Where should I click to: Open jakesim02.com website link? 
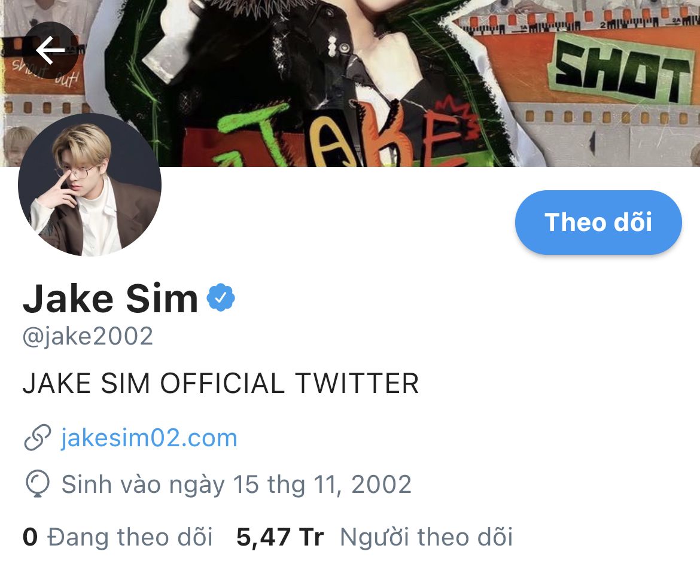click(x=149, y=438)
